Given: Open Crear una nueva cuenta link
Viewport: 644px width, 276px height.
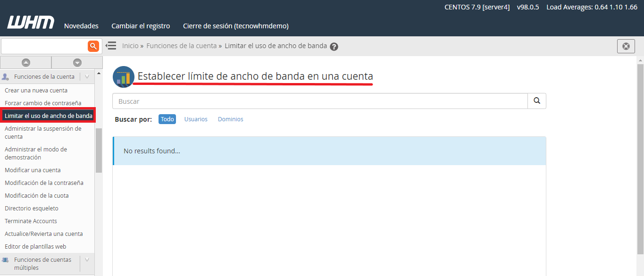Looking at the screenshot, I should [36, 90].
